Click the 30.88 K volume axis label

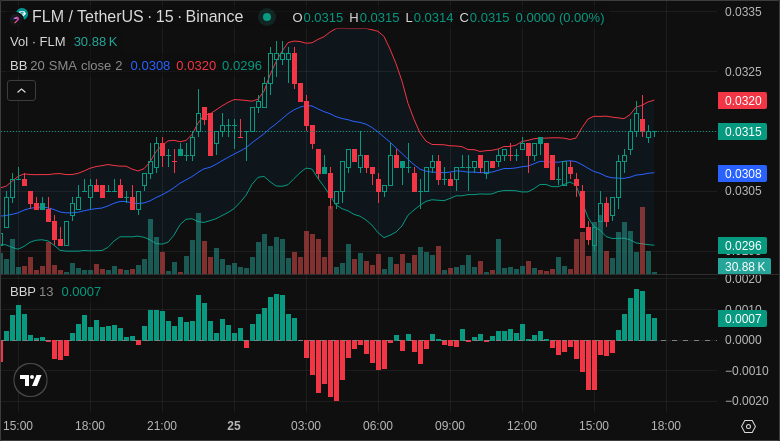click(744, 266)
